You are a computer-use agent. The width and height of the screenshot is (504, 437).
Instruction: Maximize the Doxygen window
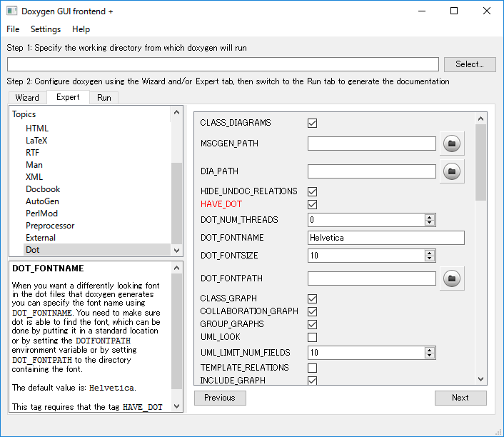coord(454,11)
